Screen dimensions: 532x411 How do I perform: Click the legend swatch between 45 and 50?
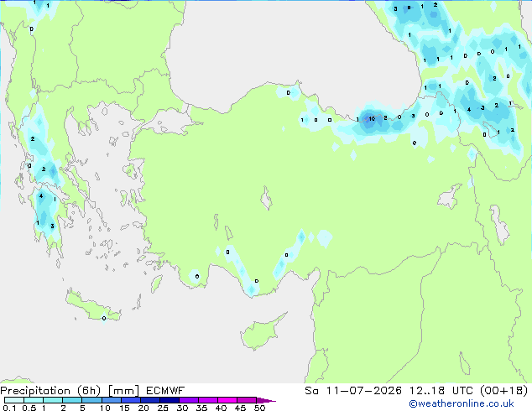pyautogui.click(x=247, y=400)
